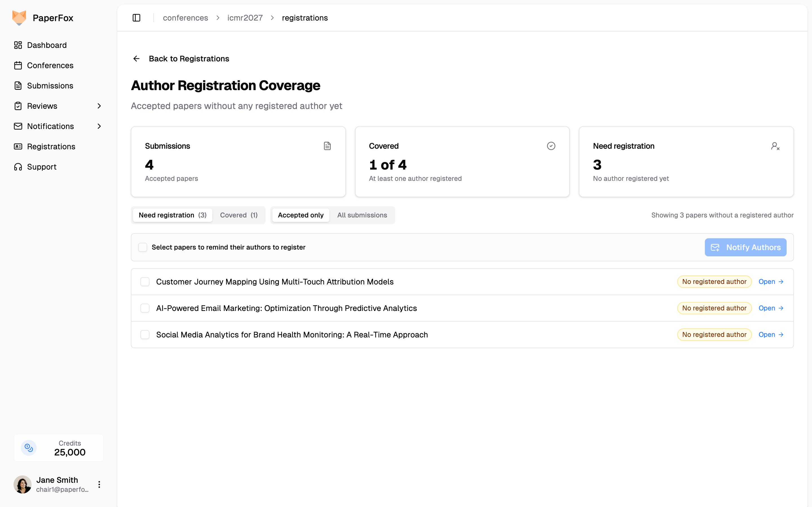812x507 pixels.
Task: Open Submissions document icon in sidebar
Action: coord(18,86)
